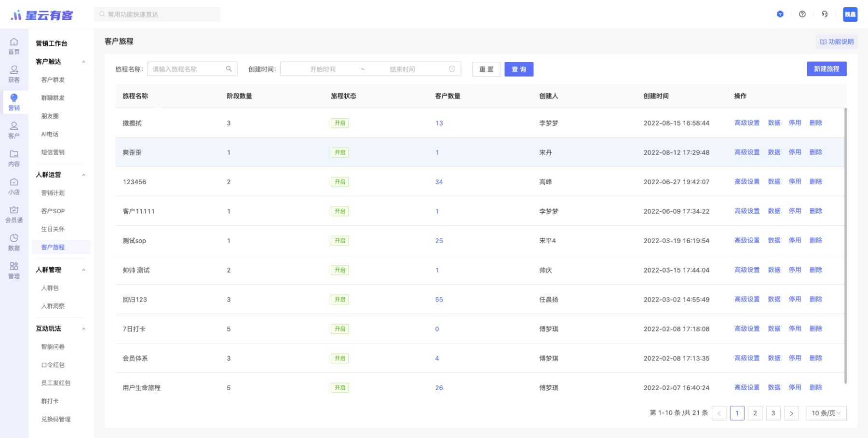Open the 内容 folder sidebar icon
Viewport: 868px width, 438px height.
tap(14, 158)
